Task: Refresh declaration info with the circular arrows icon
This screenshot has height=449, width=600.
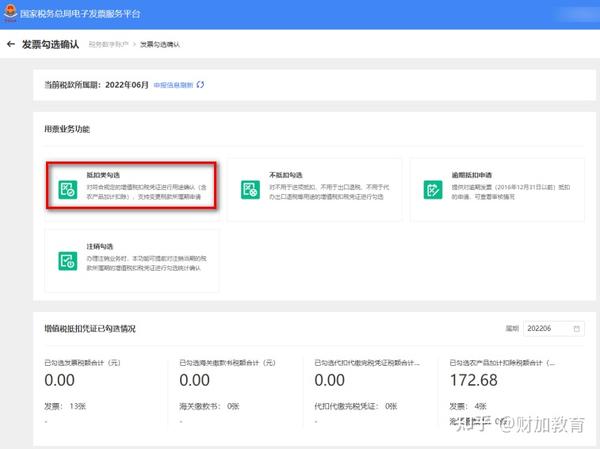Action: coord(200,85)
